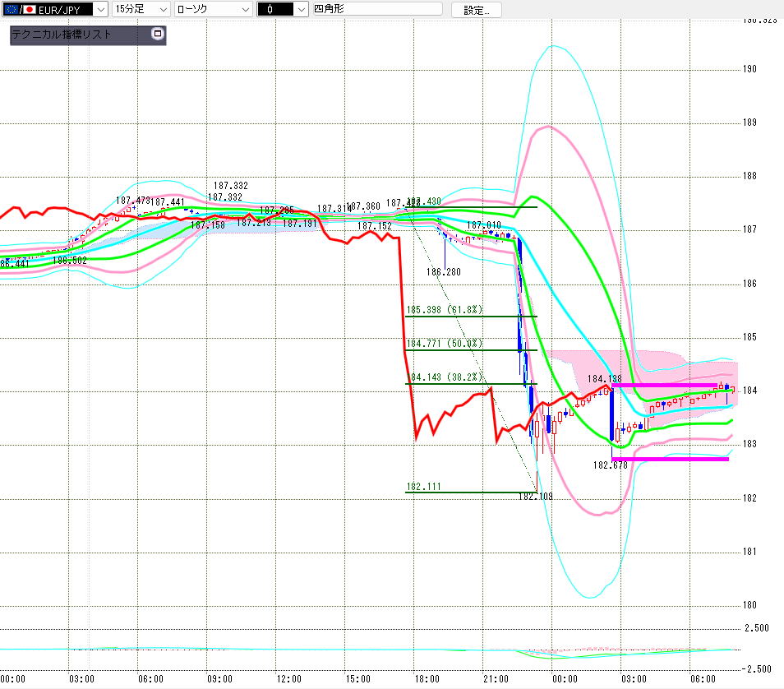Screen dimensions: 784x689
Task: Click the 190 price axis label
Action: (749, 69)
